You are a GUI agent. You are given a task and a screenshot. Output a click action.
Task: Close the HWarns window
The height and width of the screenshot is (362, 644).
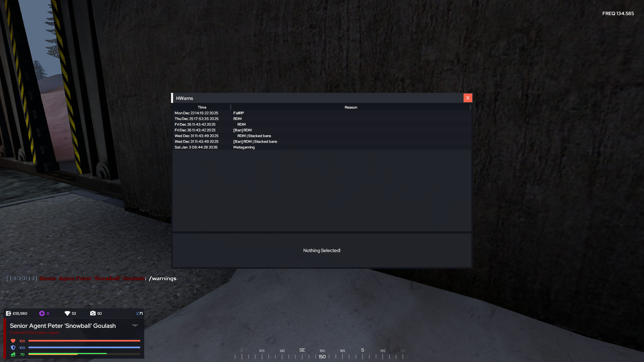(x=468, y=98)
